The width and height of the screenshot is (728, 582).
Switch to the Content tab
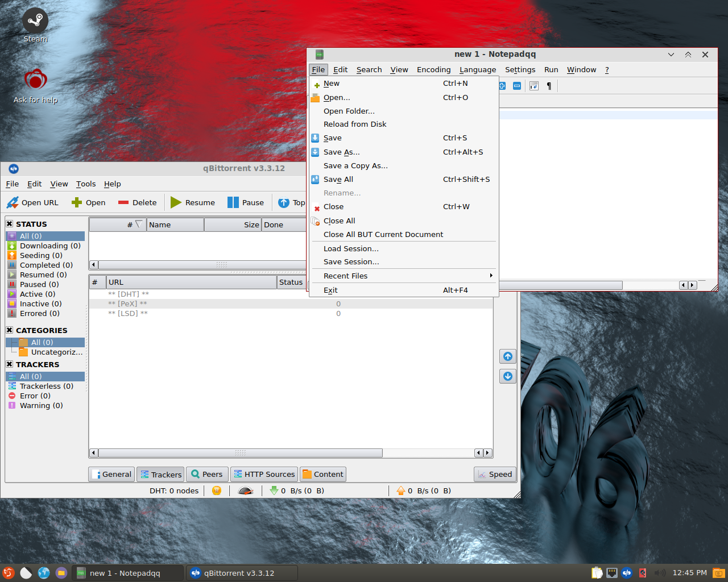click(x=323, y=474)
